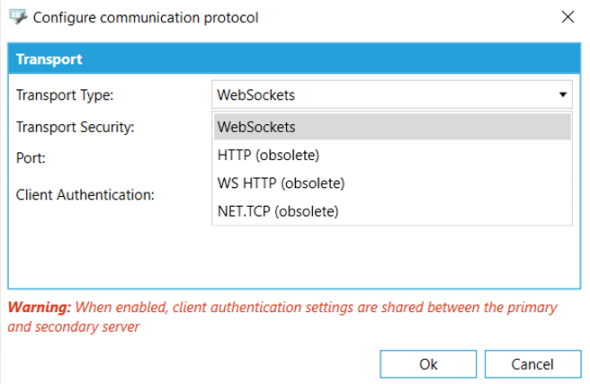The width and height of the screenshot is (590, 384).
Task: Click the Client Authentication label
Action: [85, 195]
